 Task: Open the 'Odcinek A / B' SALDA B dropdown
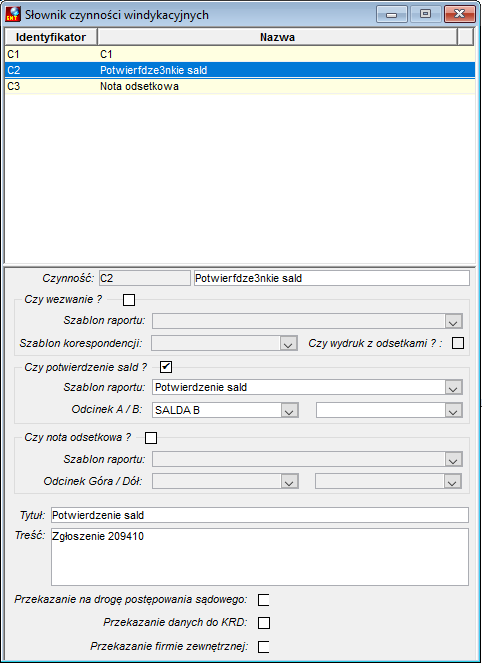click(289, 410)
